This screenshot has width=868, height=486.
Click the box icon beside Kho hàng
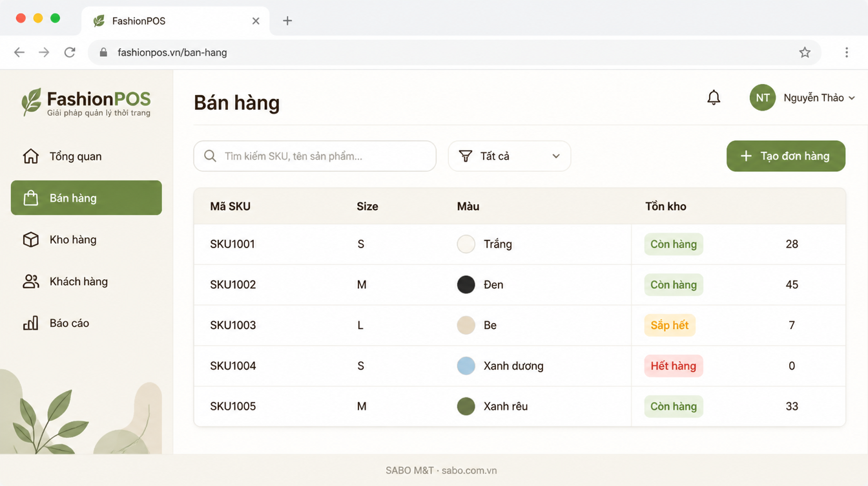30,240
